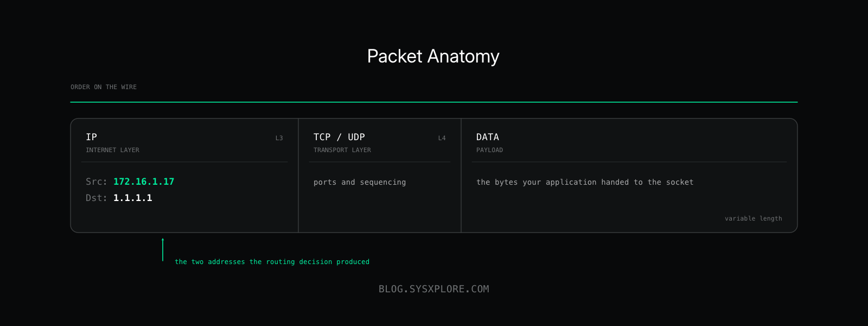868x326 pixels.
Task: Click the ORDER ON THE WIRE label
Action: coord(104,87)
